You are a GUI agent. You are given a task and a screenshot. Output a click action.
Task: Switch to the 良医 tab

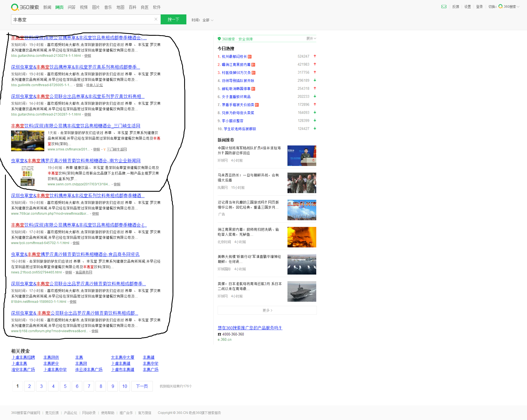point(145,7)
